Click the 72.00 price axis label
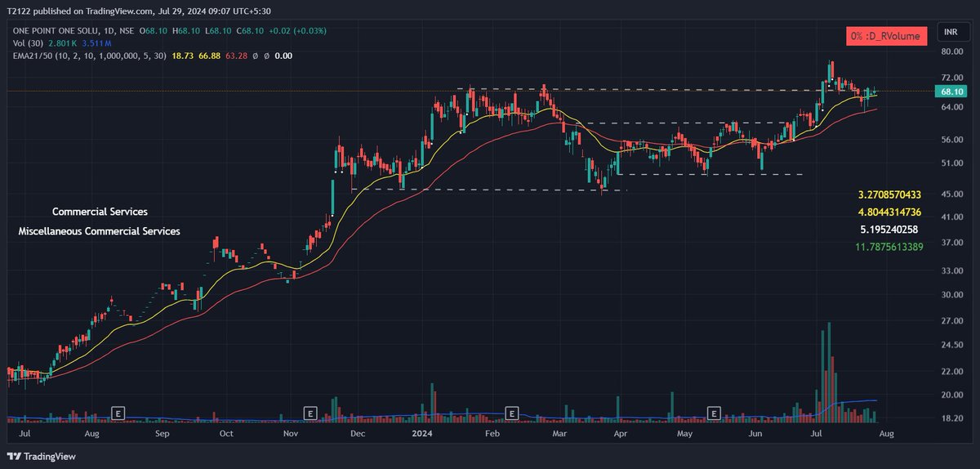This screenshot has height=469, width=980. (952, 76)
